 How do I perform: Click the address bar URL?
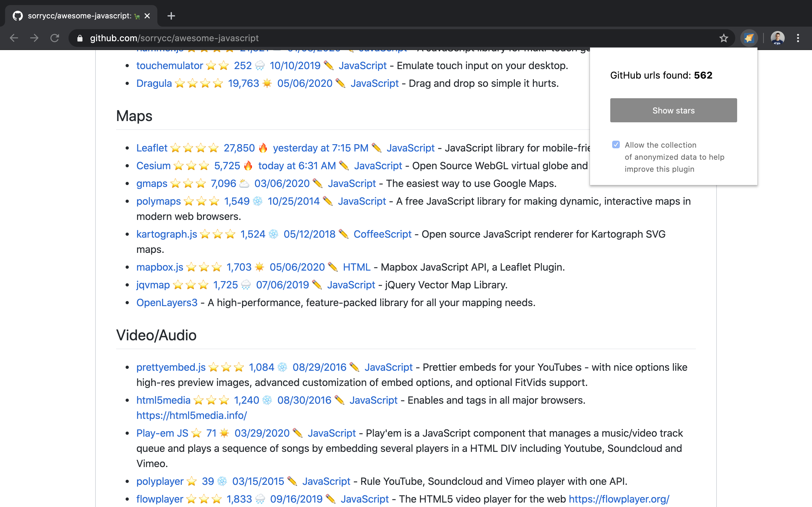coord(174,38)
